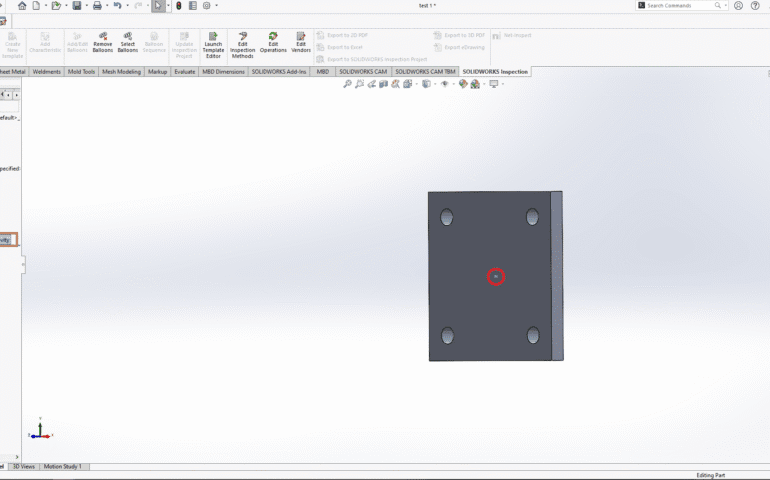Click Apply Scene icon
Viewport: 770px width, 480px height.
click(475, 84)
